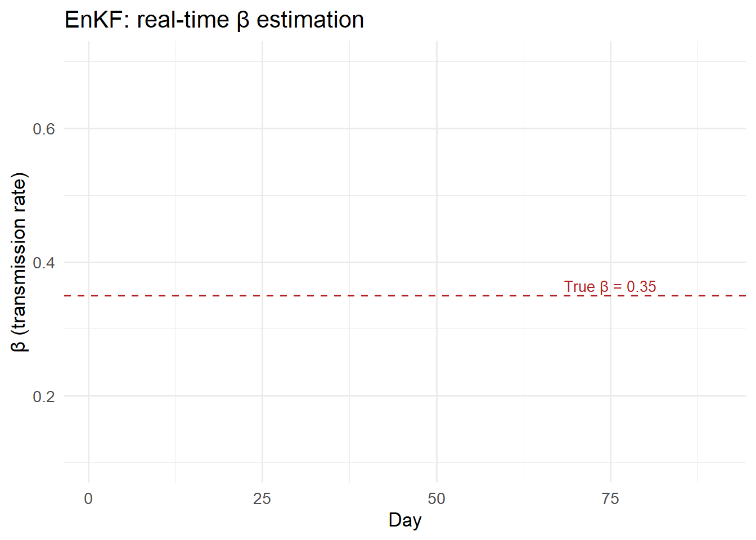756x540 pixels.
Task: Click the 0 x-axis tick label
Action: tap(88, 498)
